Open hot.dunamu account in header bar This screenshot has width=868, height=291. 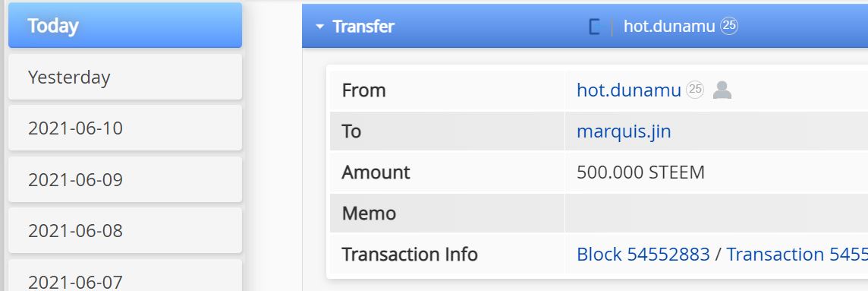[669, 26]
